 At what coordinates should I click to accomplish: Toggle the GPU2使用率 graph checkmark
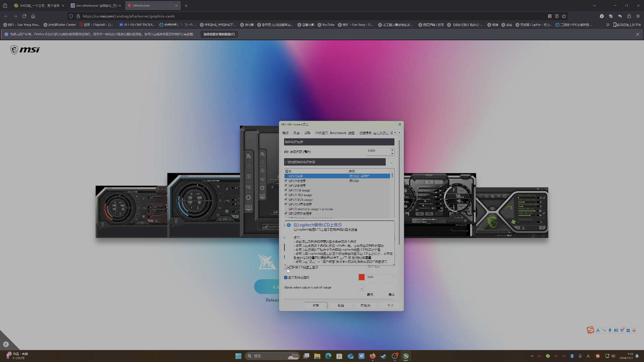click(286, 185)
